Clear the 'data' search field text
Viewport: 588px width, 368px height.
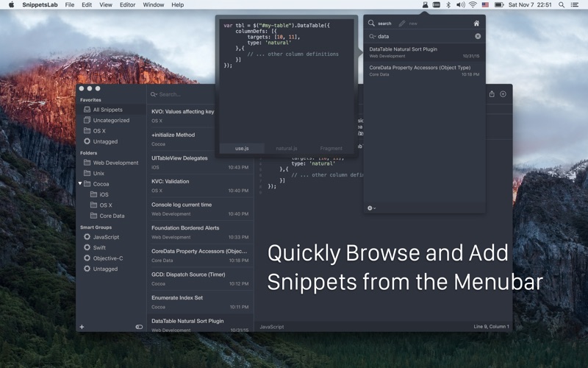[478, 36]
